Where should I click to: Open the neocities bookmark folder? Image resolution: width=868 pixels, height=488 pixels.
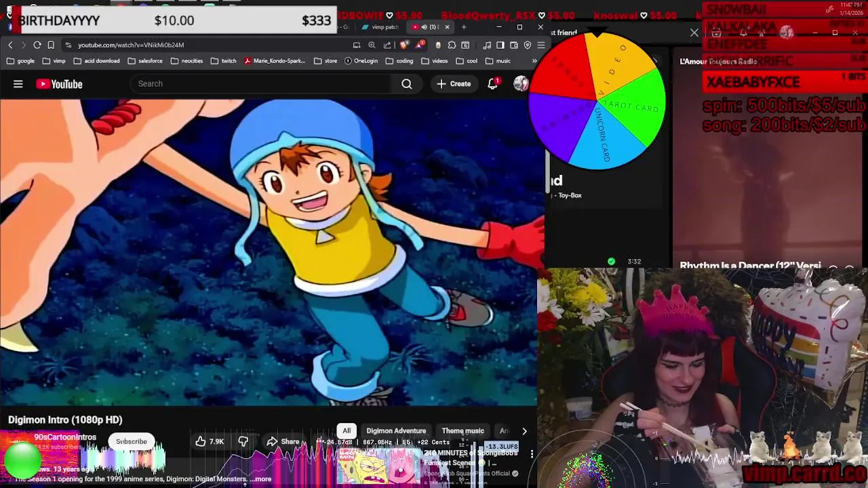pos(186,61)
